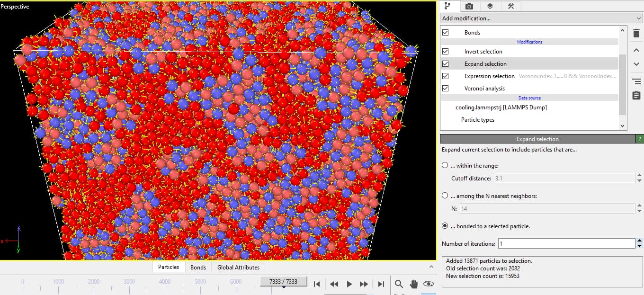Collapse the data inspector panel chevron
Image resolution: width=644 pixels, height=295 pixels.
tap(431, 267)
